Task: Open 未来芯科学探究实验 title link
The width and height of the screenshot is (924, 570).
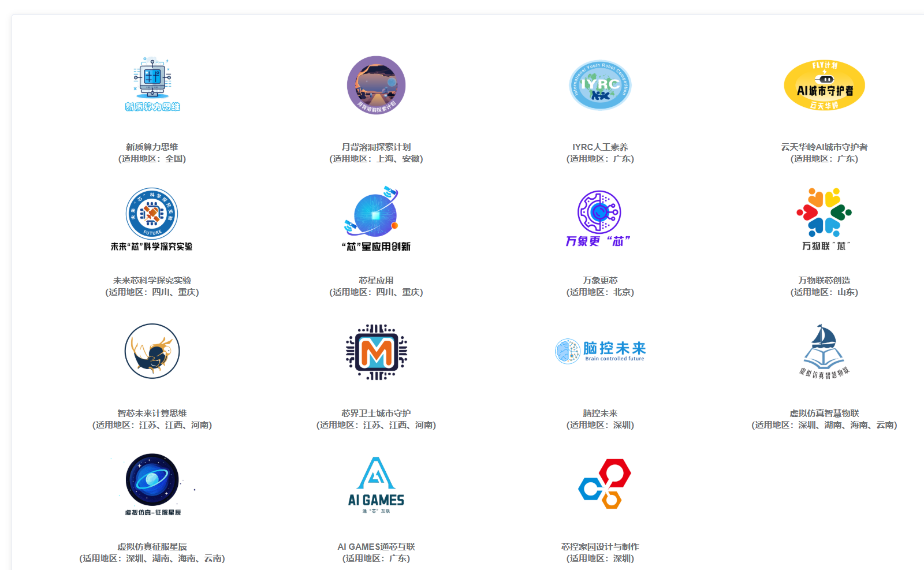Action: [152, 281]
